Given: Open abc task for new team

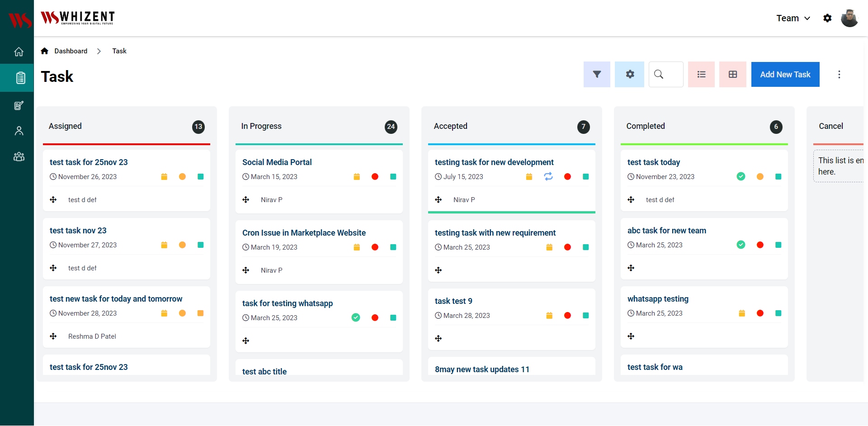Looking at the screenshot, I should point(666,231).
